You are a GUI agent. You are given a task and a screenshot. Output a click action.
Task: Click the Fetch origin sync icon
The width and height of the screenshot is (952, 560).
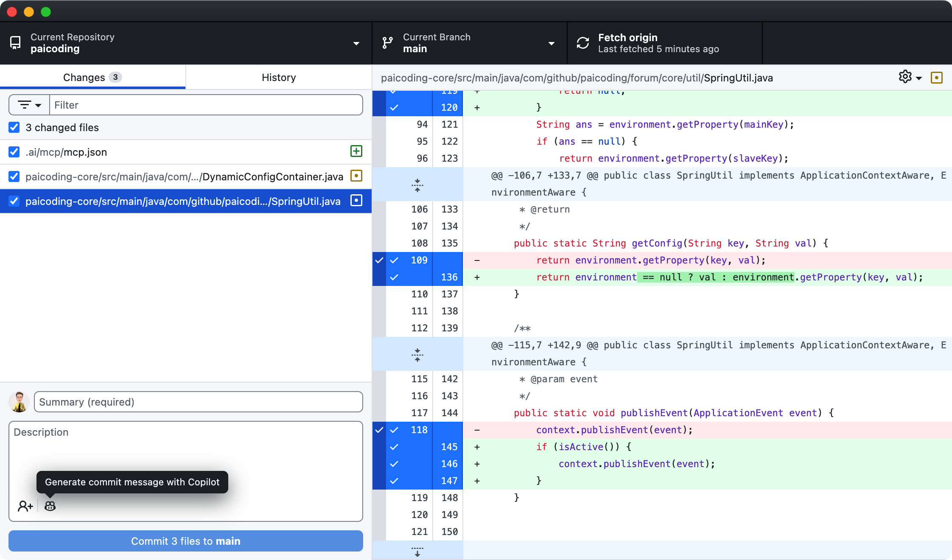tap(583, 43)
